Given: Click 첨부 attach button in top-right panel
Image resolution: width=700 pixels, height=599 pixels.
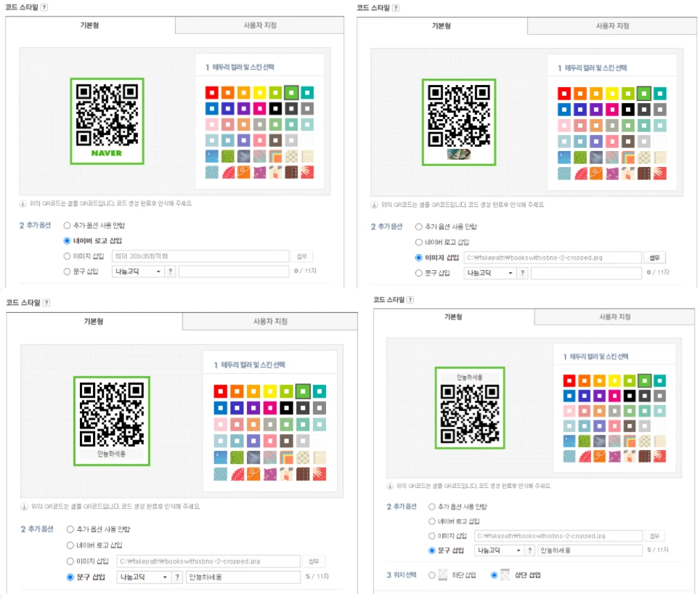Looking at the screenshot, I should [x=654, y=258].
